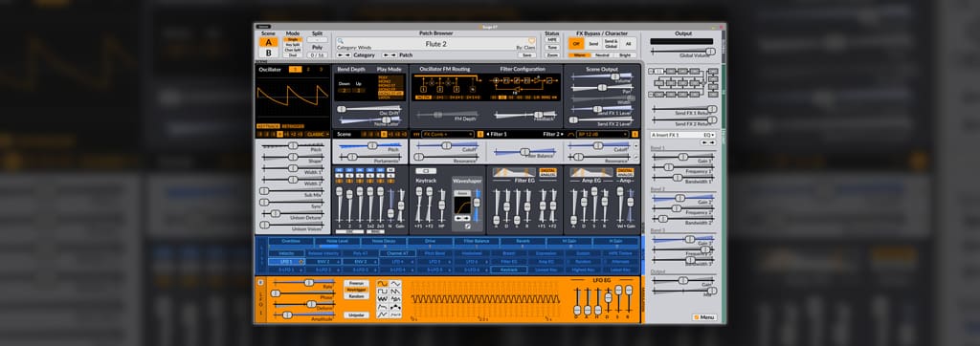Open Tune status menu
The height and width of the screenshot is (346, 980).
click(552, 48)
